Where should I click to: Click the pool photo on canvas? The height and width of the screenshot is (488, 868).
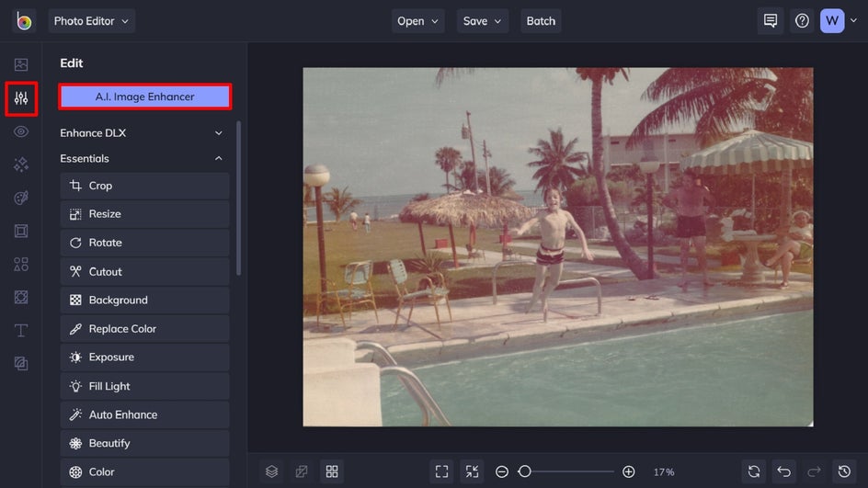coord(558,247)
